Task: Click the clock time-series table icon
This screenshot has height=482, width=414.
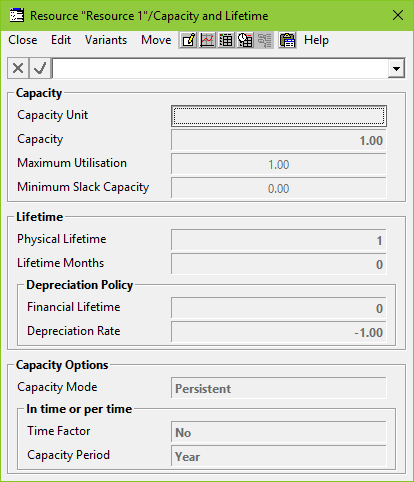Action: (x=245, y=40)
